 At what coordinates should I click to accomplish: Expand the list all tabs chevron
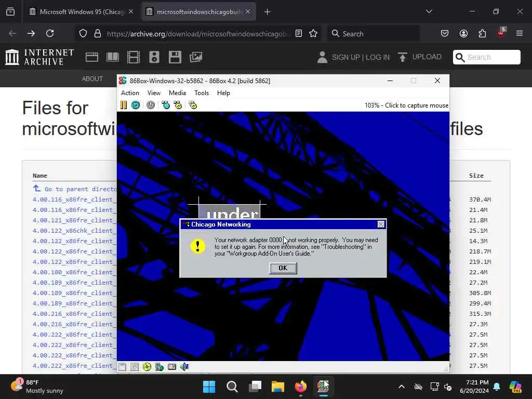[429, 11]
